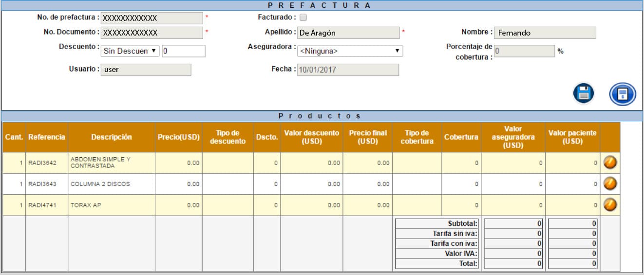Open edit icon on TORAX AP row
The width and height of the screenshot is (644, 275).
[610, 205]
